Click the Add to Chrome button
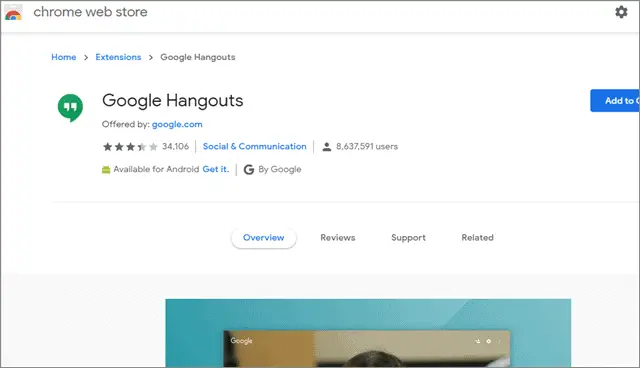This screenshot has height=368, width=640. coord(615,100)
